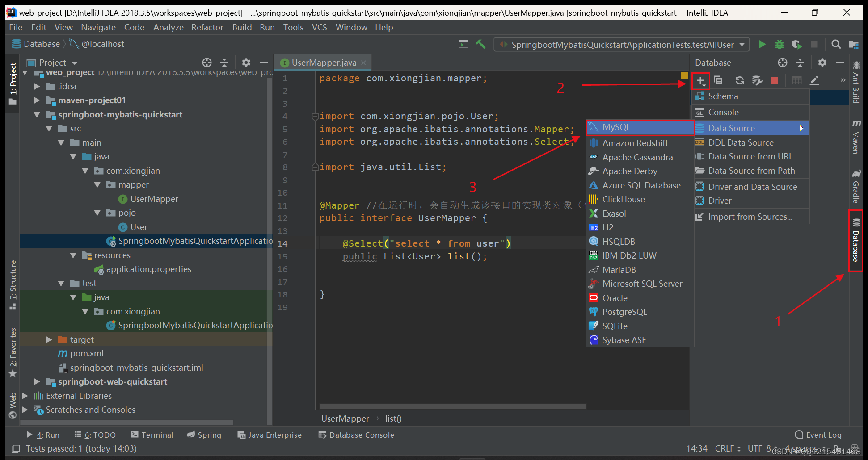This screenshot has height=460, width=868.
Task: Click locate target icon in Database panel header
Action: [783, 63]
